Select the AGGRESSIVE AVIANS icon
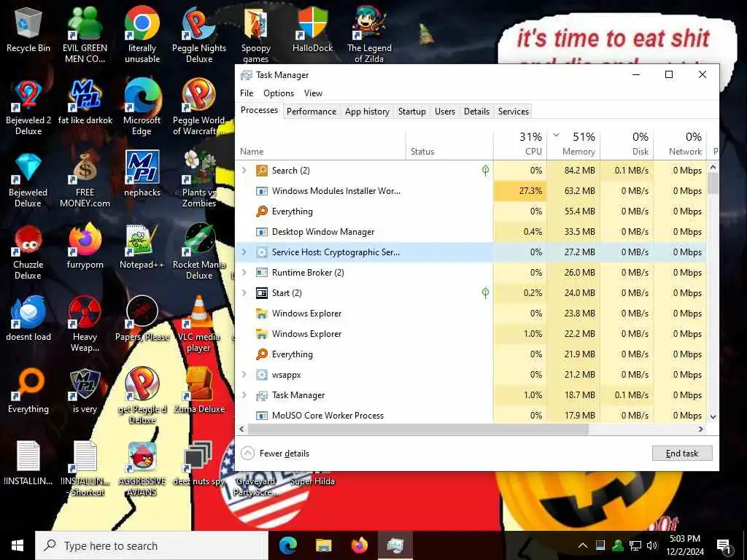The height and width of the screenshot is (560, 747). click(x=142, y=470)
